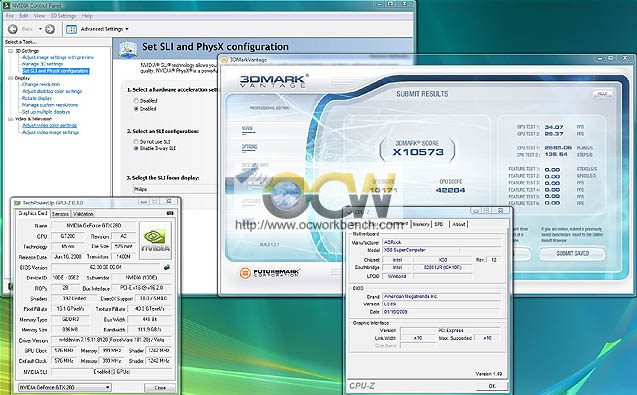Open Rotate display task
The height and width of the screenshot is (395, 637).
[37, 98]
